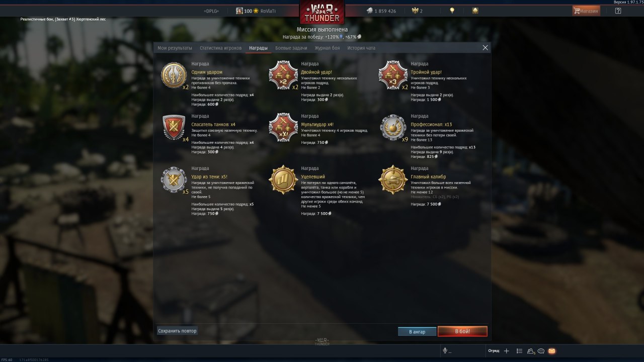The image size is (644, 362).
Task: Switch to Мои результаты tab
Action: coord(175,48)
